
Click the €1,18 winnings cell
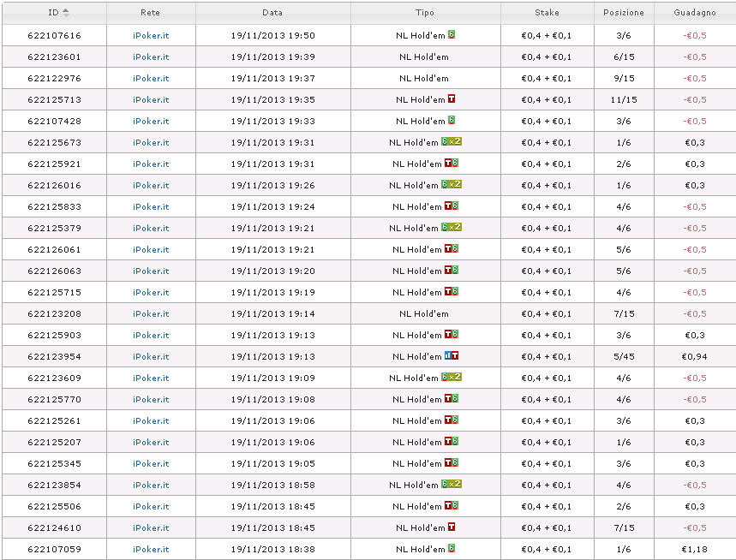[x=695, y=549]
